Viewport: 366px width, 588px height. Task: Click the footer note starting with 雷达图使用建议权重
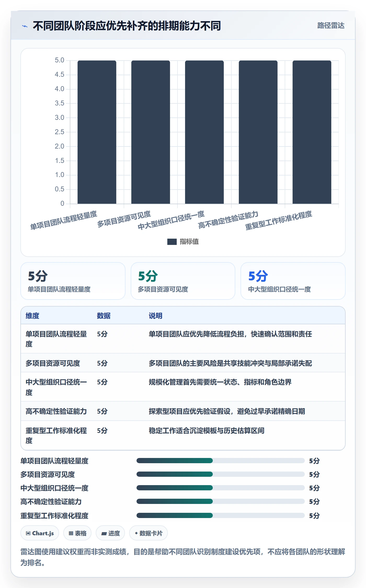coord(183,557)
